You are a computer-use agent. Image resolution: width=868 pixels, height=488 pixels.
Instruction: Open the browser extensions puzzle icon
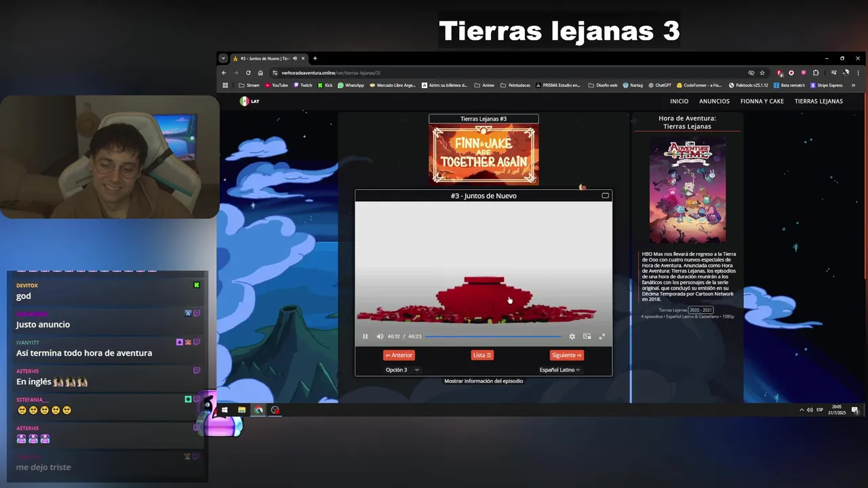point(816,73)
